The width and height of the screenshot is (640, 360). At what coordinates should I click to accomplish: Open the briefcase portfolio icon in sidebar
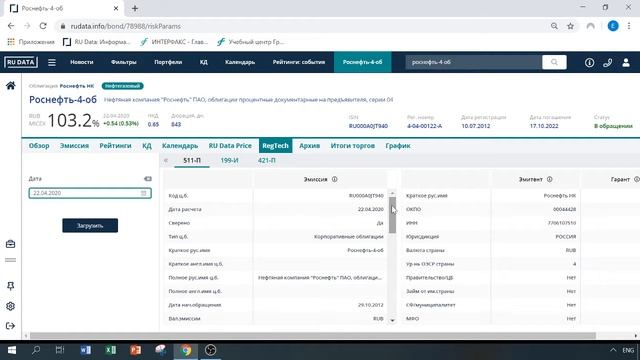(11, 244)
